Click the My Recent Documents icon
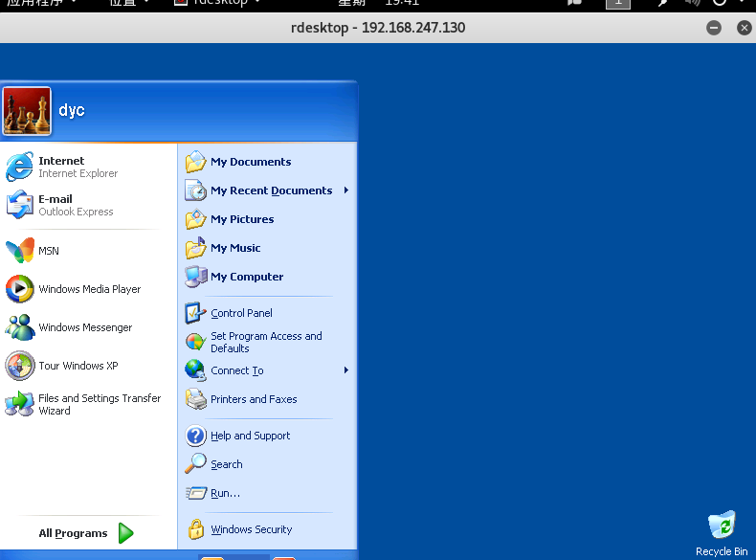The image size is (756, 560). click(196, 190)
